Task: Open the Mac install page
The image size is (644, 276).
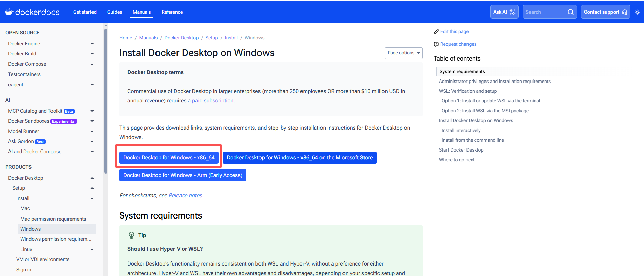Action: click(x=25, y=208)
